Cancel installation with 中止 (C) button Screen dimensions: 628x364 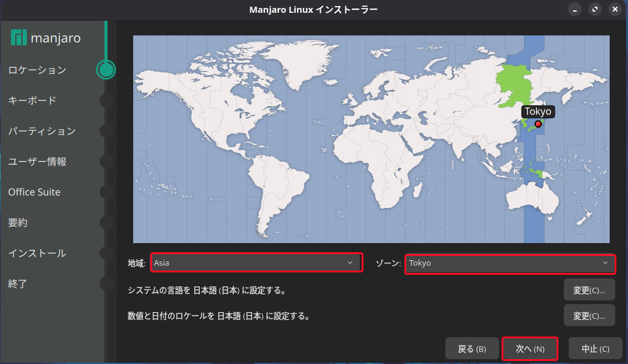(596, 349)
